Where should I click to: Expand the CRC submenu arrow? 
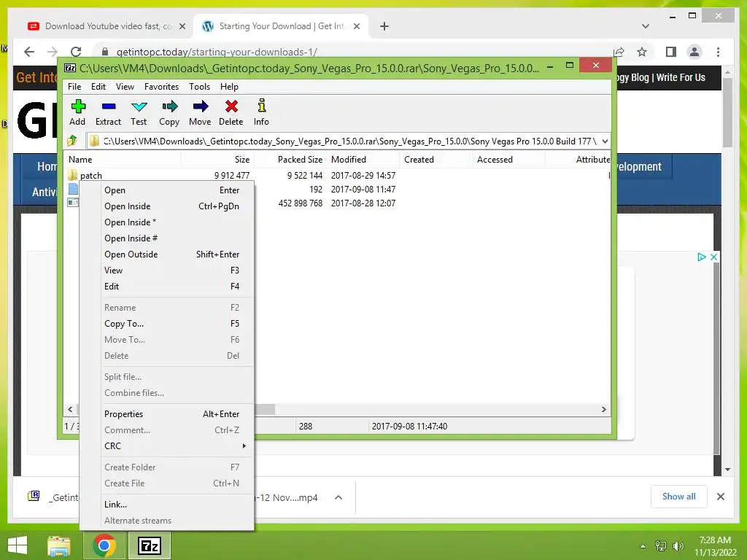point(244,446)
